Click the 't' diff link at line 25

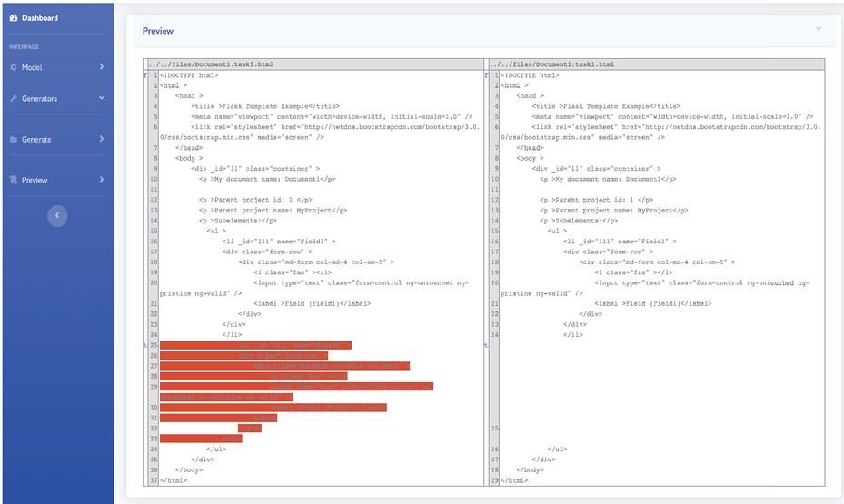pyautogui.click(x=145, y=345)
